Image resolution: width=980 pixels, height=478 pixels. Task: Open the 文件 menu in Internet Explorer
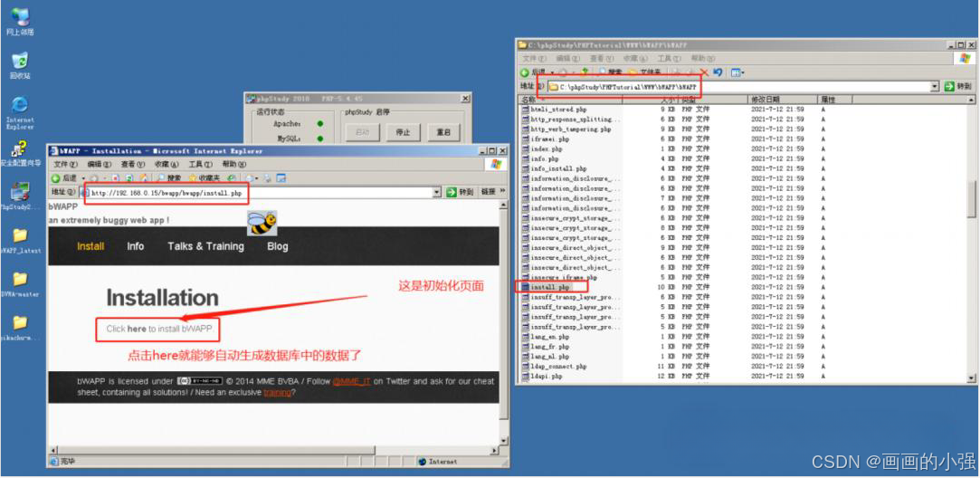(66, 165)
